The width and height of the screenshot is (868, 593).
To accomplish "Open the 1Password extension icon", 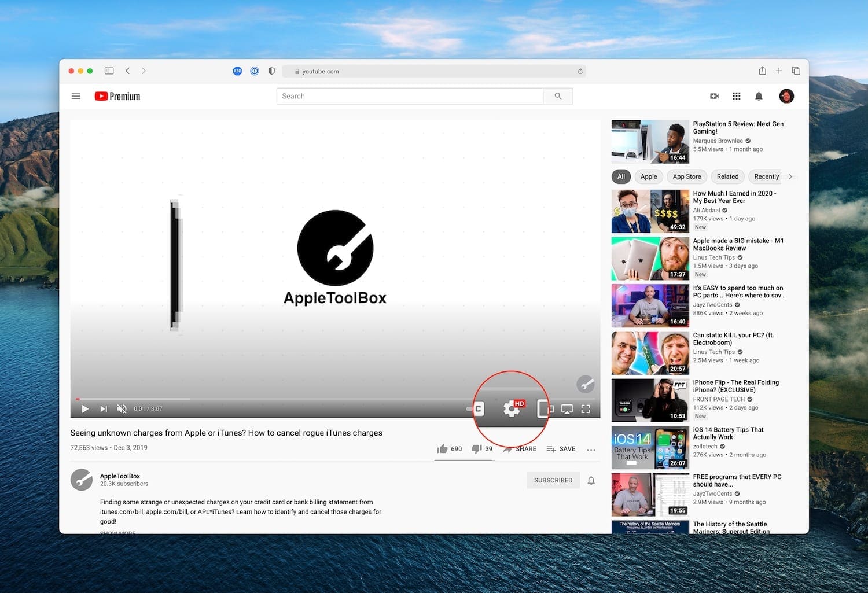I will [255, 71].
